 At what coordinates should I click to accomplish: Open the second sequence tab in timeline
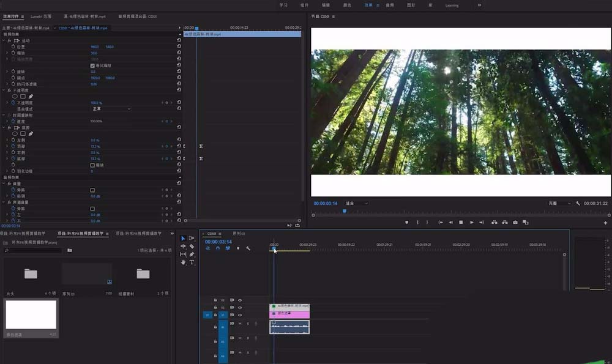pos(238,233)
